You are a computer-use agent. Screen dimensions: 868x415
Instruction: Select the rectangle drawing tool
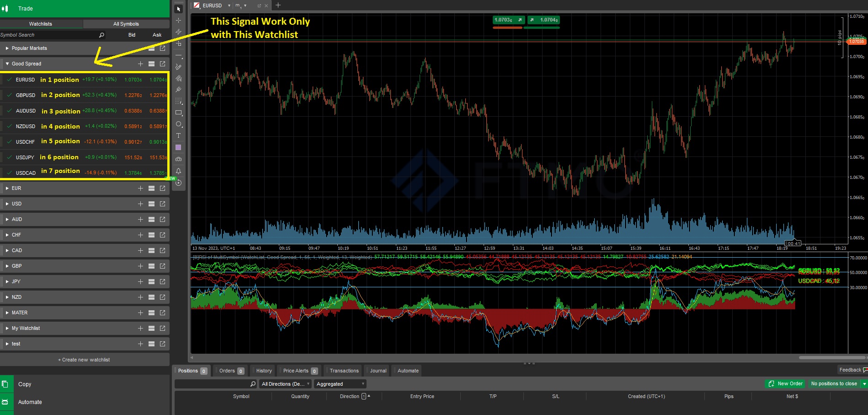coord(178,113)
